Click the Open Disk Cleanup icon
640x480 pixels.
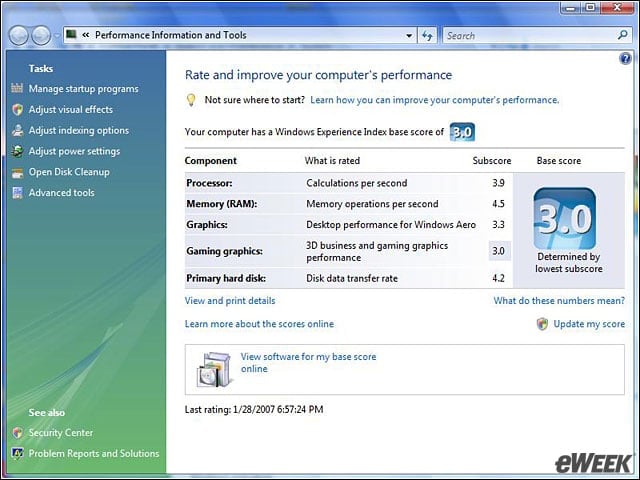click(17, 173)
